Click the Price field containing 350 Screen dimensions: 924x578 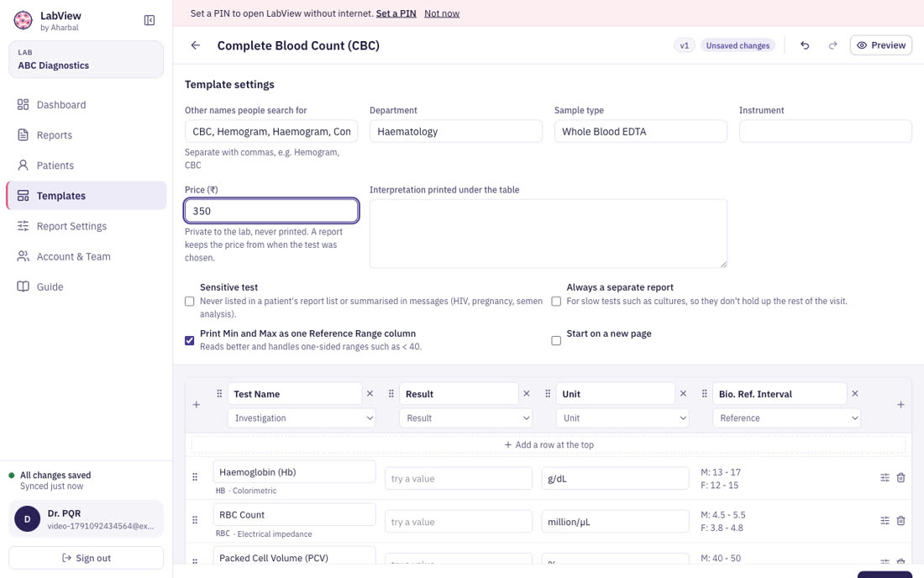click(271, 211)
